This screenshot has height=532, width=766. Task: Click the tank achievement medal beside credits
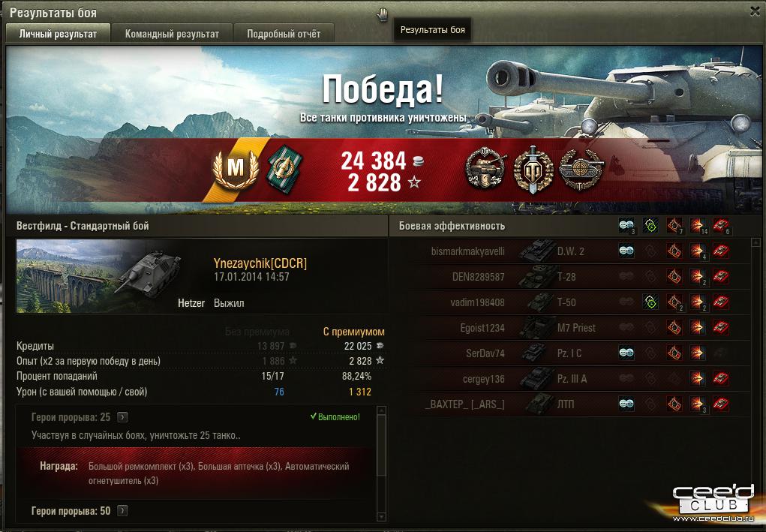coord(485,169)
